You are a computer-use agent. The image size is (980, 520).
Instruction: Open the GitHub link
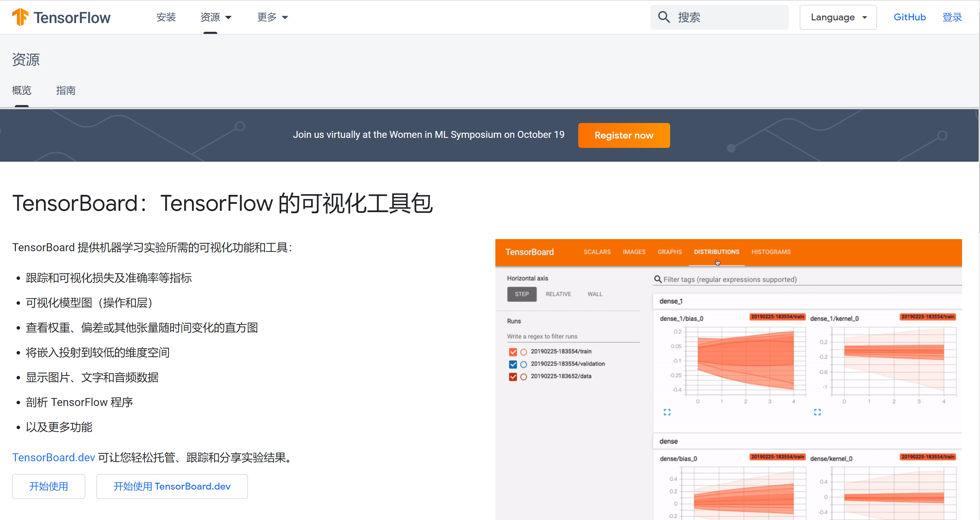(910, 17)
